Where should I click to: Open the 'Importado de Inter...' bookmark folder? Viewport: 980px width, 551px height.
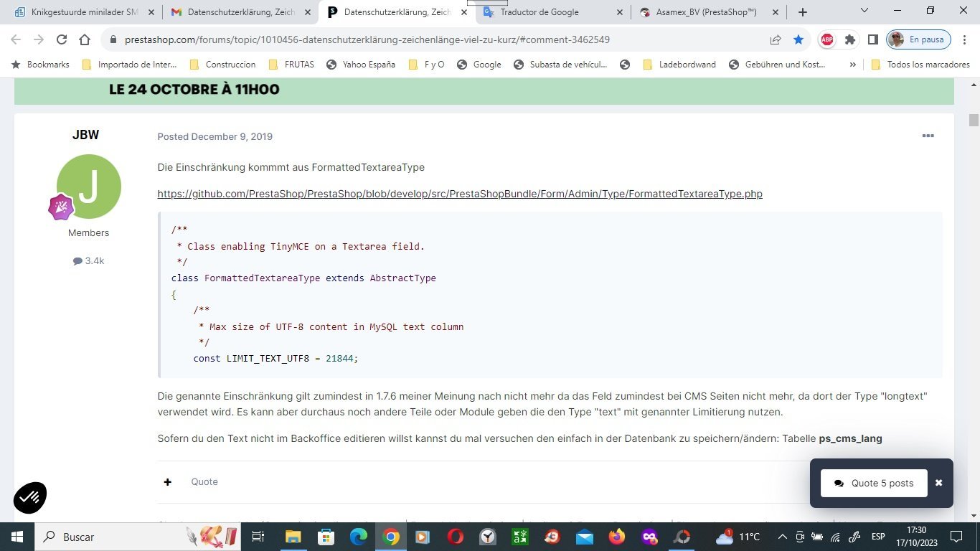coord(129,65)
